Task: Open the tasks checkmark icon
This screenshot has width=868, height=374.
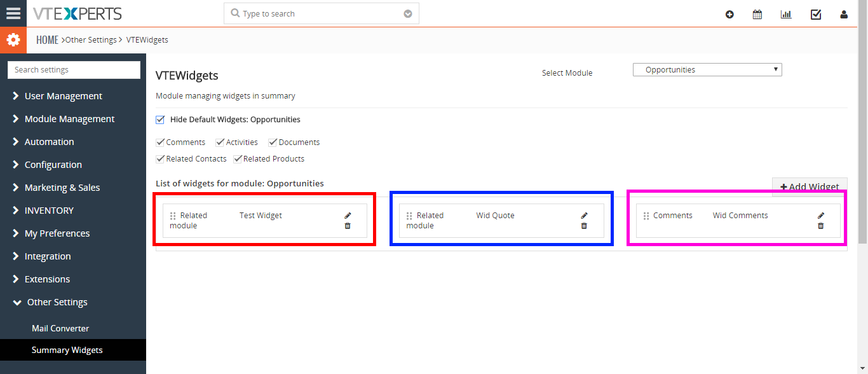Action: coord(816,14)
